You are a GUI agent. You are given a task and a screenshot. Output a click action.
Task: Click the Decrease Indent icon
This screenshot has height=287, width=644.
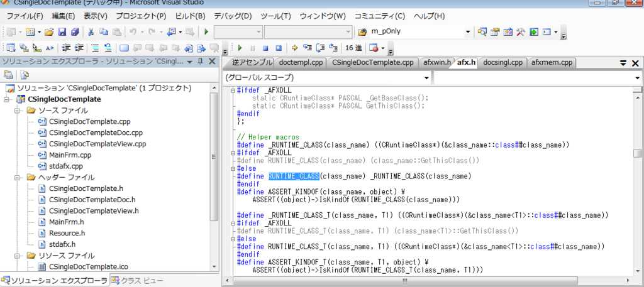[66, 48]
